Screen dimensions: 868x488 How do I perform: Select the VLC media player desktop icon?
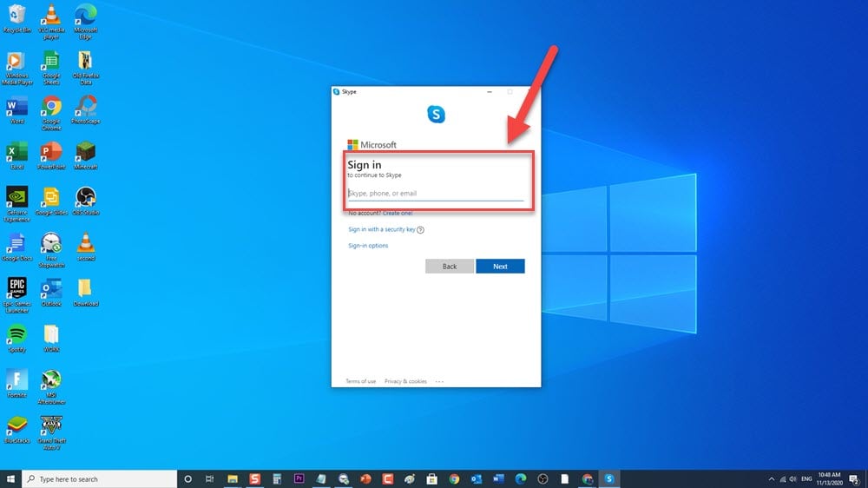click(x=51, y=21)
